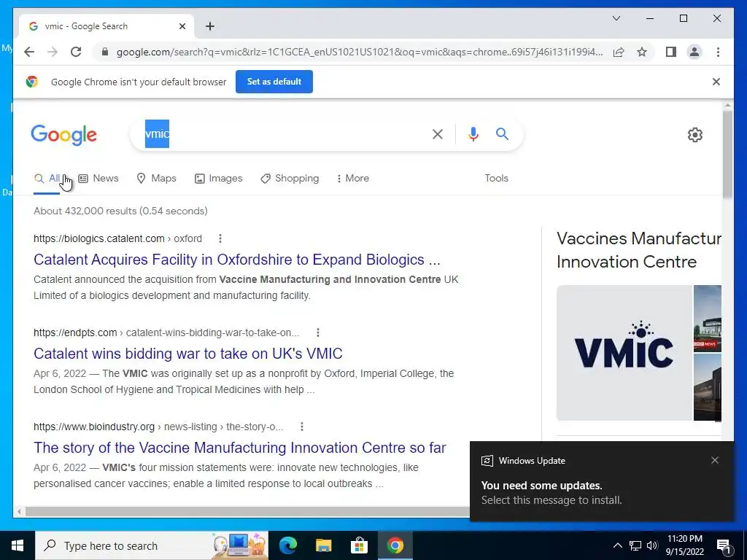
Task: Click the taskbar search box
Action: (152, 545)
